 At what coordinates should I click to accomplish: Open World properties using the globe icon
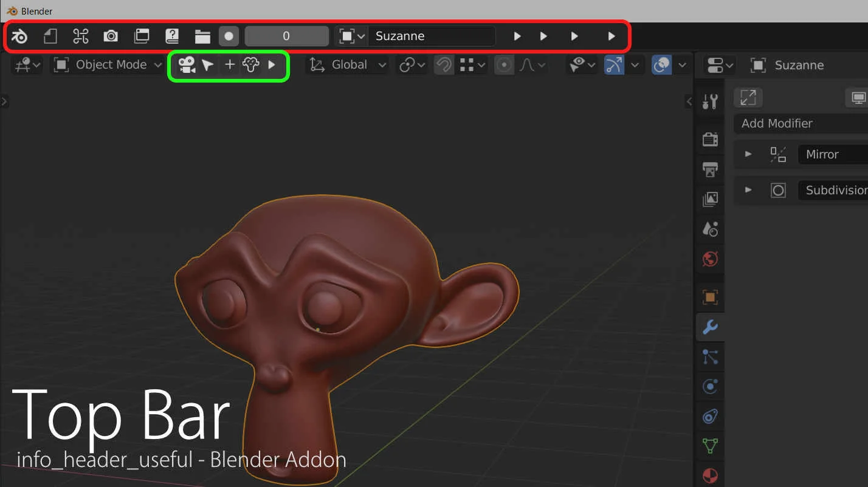coord(709,259)
